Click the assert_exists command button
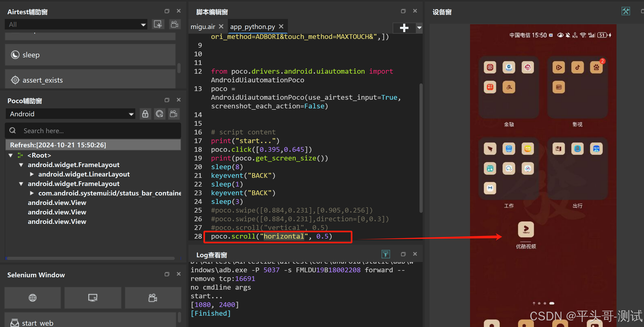This screenshot has height=327, width=644. 90,80
